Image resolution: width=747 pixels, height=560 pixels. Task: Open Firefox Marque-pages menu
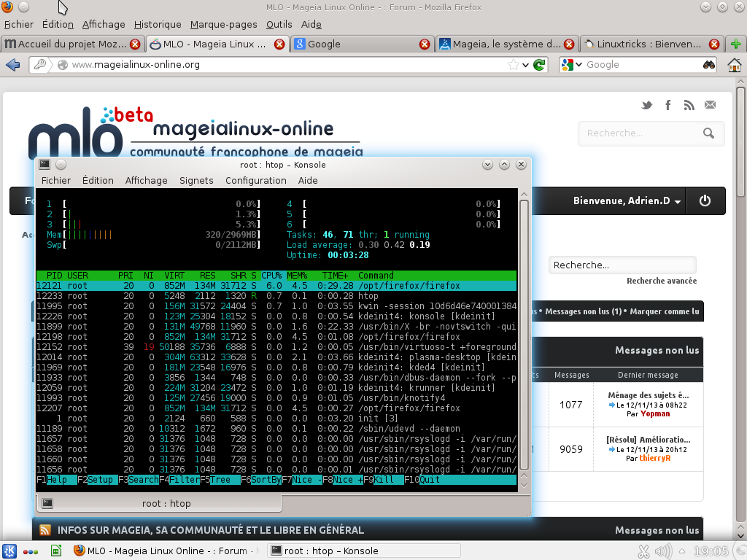pyautogui.click(x=223, y=24)
